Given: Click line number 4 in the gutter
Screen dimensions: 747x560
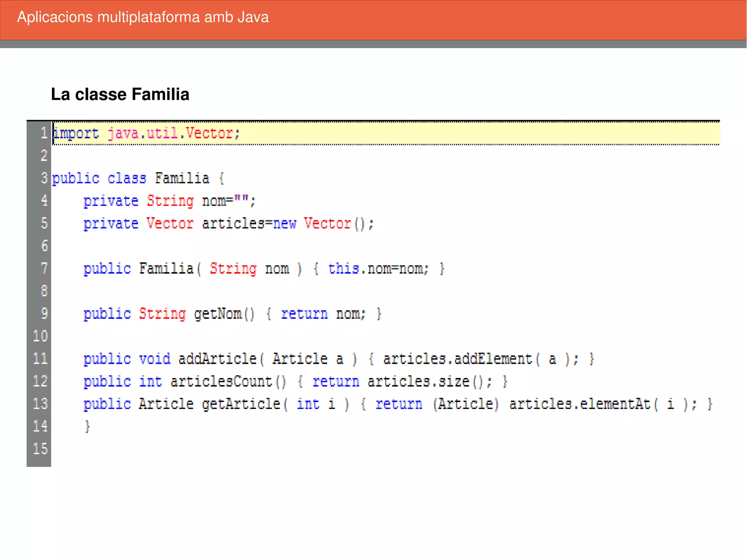Looking at the screenshot, I should pyautogui.click(x=44, y=201).
